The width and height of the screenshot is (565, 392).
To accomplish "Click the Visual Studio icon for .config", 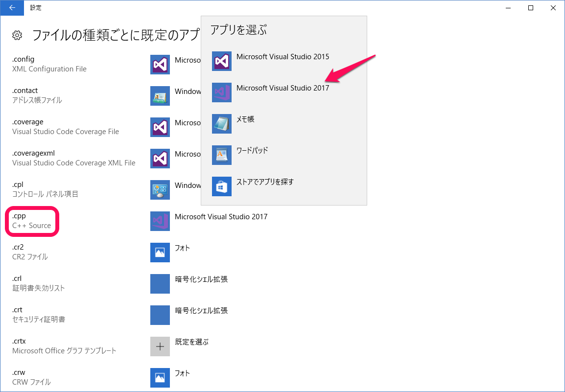I will point(160,65).
